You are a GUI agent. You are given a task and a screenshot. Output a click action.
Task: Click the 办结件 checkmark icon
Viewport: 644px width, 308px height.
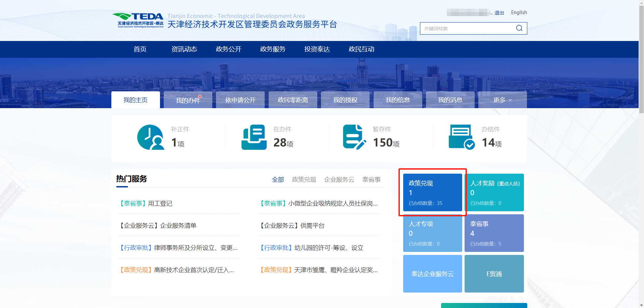[462, 137]
